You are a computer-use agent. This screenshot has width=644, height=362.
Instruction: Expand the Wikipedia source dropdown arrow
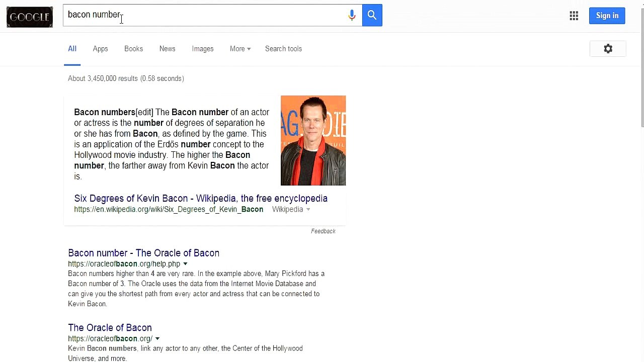[308, 210]
